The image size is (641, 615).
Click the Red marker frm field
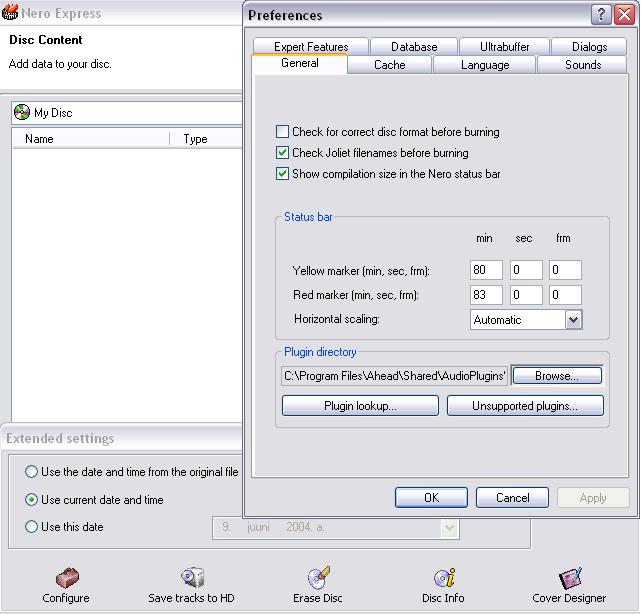pos(565,295)
